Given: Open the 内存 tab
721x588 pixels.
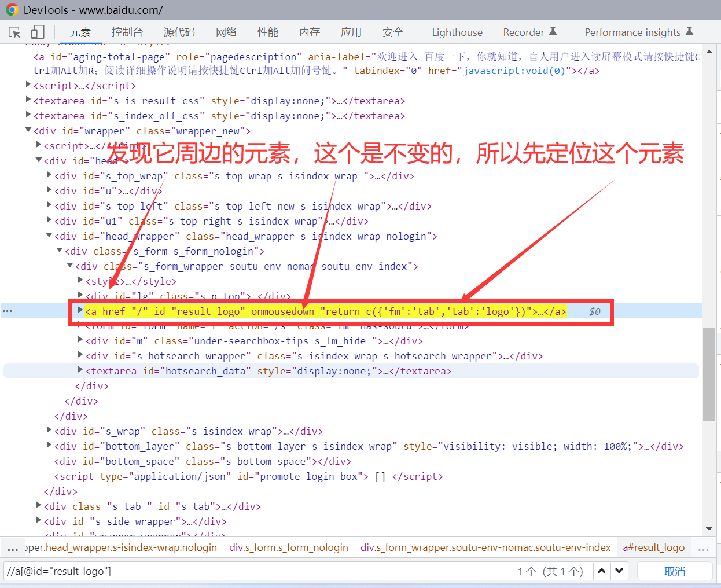Looking at the screenshot, I should pos(310,32).
